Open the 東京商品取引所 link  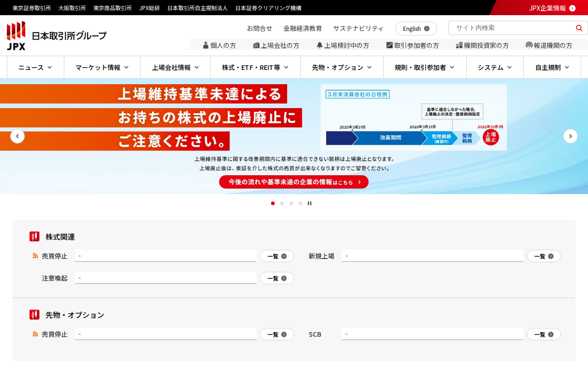click(113, 8)
